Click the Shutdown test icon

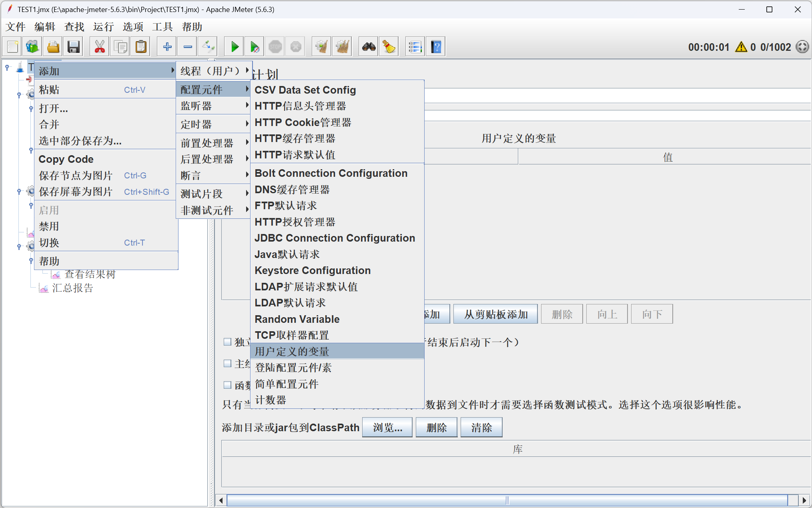point(296,47)
